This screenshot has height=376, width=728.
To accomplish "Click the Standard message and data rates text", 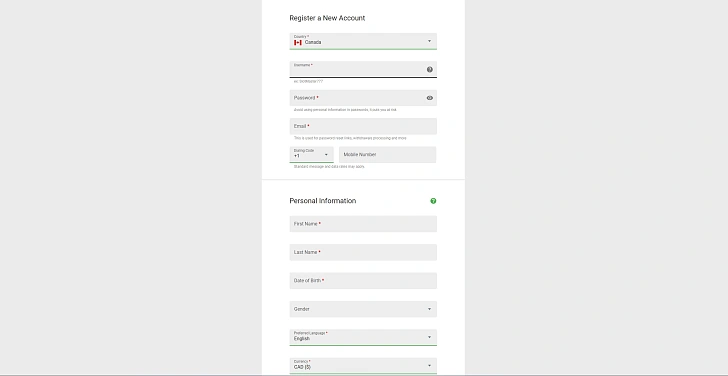I will [329, 167].
